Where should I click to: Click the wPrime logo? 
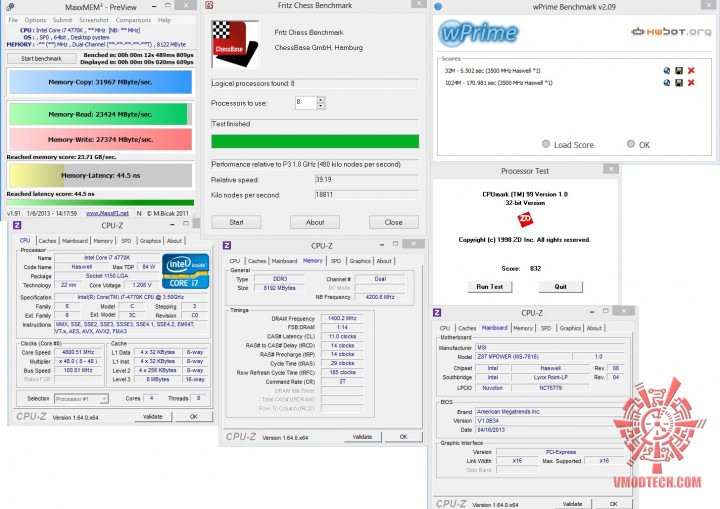478,33
